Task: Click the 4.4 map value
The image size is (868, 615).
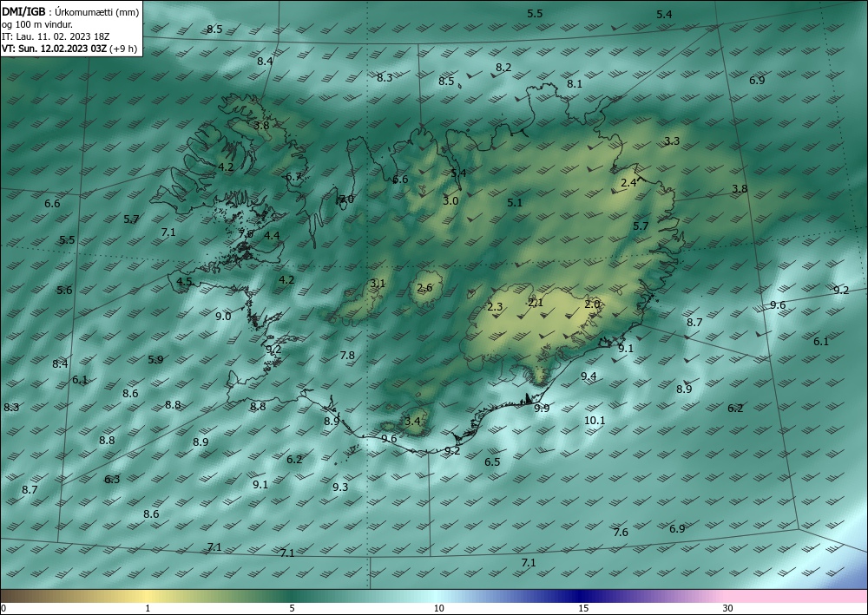Action: (272, 235)
